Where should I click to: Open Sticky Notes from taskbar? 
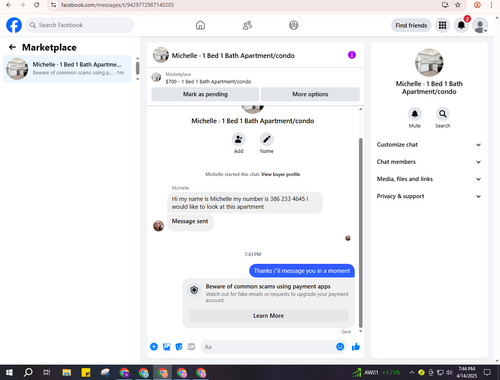pyautogui.click(x=86, y=372)
